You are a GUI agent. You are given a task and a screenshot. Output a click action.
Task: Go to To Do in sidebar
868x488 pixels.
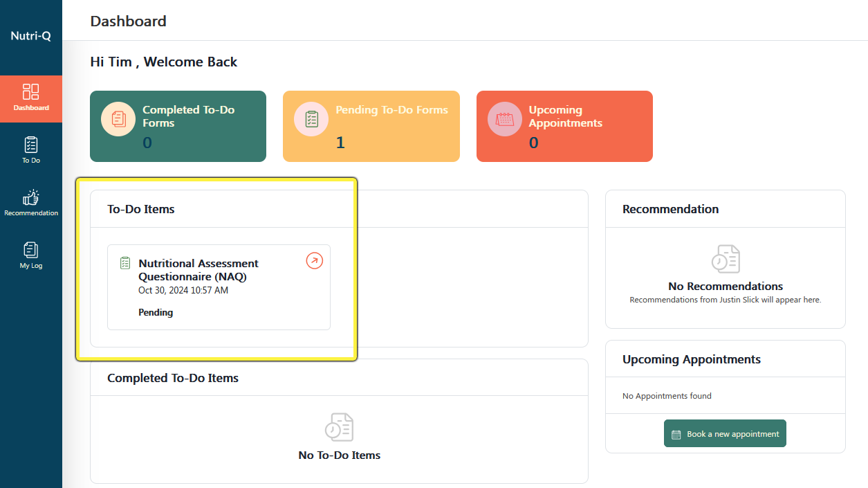point(31,150)
